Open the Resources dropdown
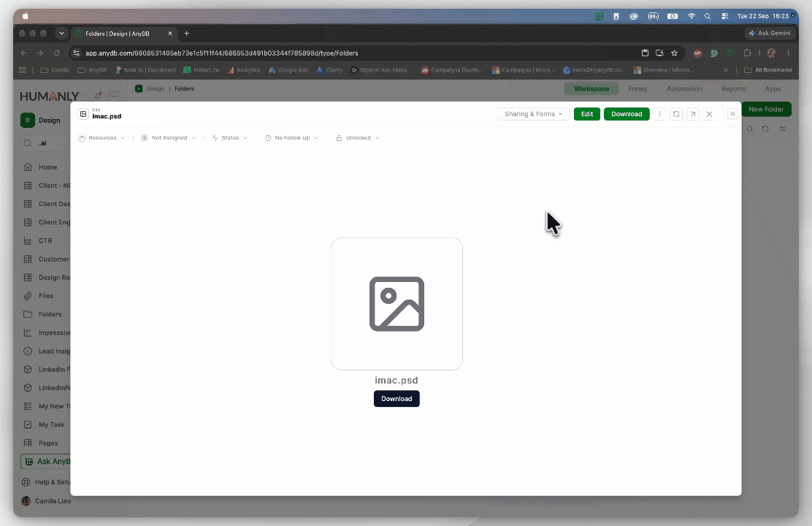812x526 pixels. (x=101, y=138)
